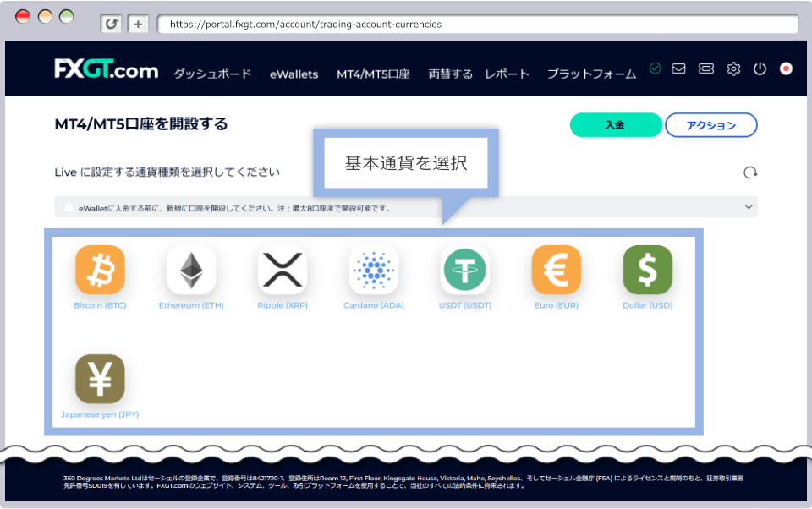Viewport: 812px width, 509px height.
Task: Click the Dollar (USD) text label
Action: click(x=647, y=305)
